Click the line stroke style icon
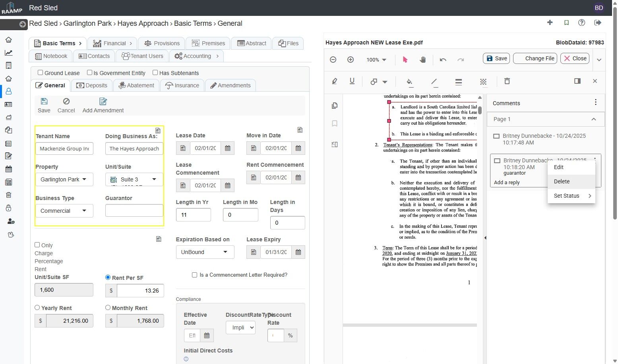This screenshot has height=364, width=618. 458,82
